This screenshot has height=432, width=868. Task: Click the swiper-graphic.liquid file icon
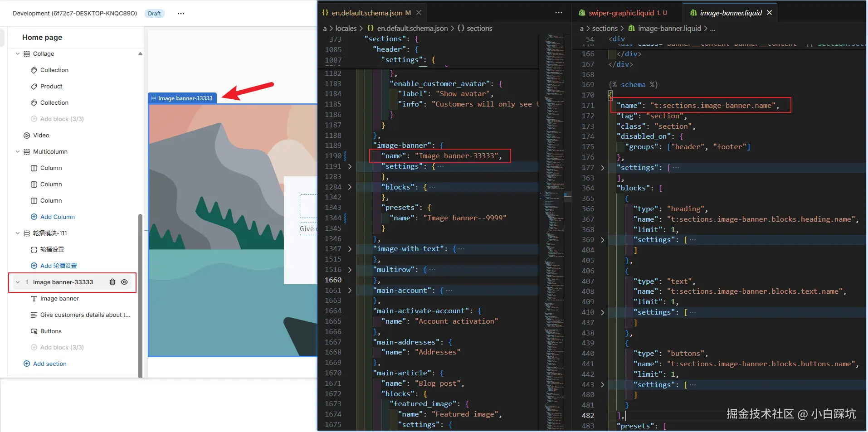pos(582,13)
